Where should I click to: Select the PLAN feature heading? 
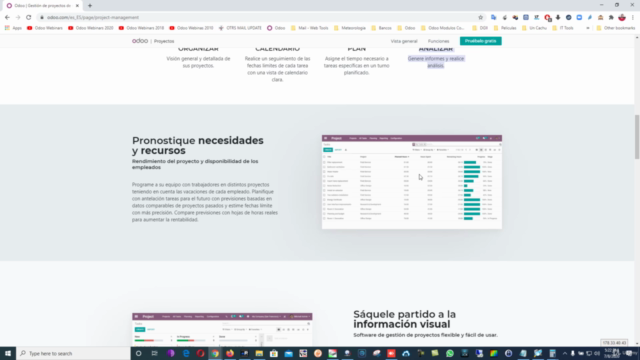pyautogui.click(x=356, y=49)
